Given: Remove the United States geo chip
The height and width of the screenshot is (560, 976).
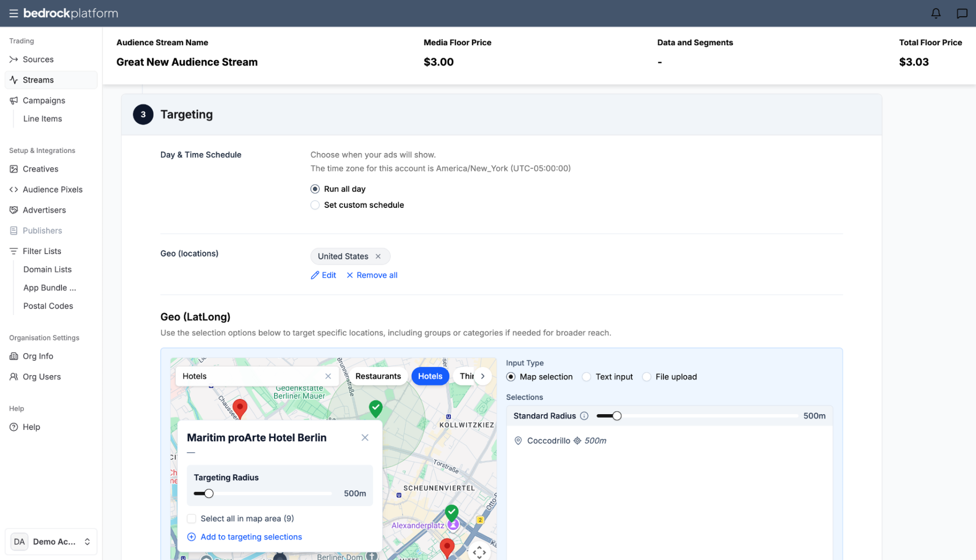Looking at the screenshot, I should [x=378, y=257].
